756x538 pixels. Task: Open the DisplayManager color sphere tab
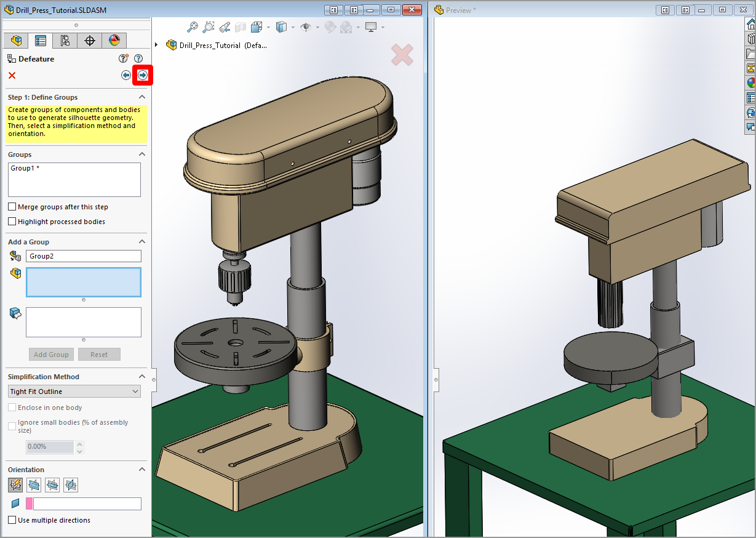point(114,41)
